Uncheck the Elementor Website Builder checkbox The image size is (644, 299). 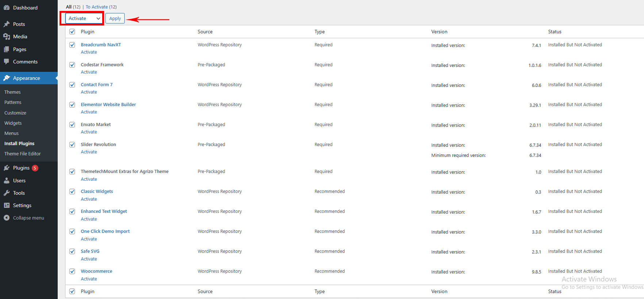point(72,105)
